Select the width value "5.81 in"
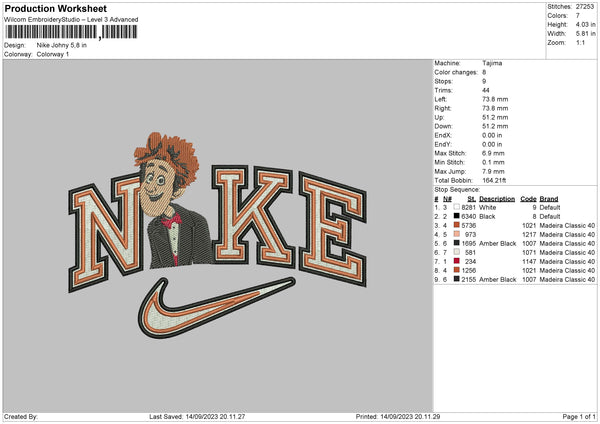Image resolution: width=600 pixels, height=424 pixels. coord(585,34)
